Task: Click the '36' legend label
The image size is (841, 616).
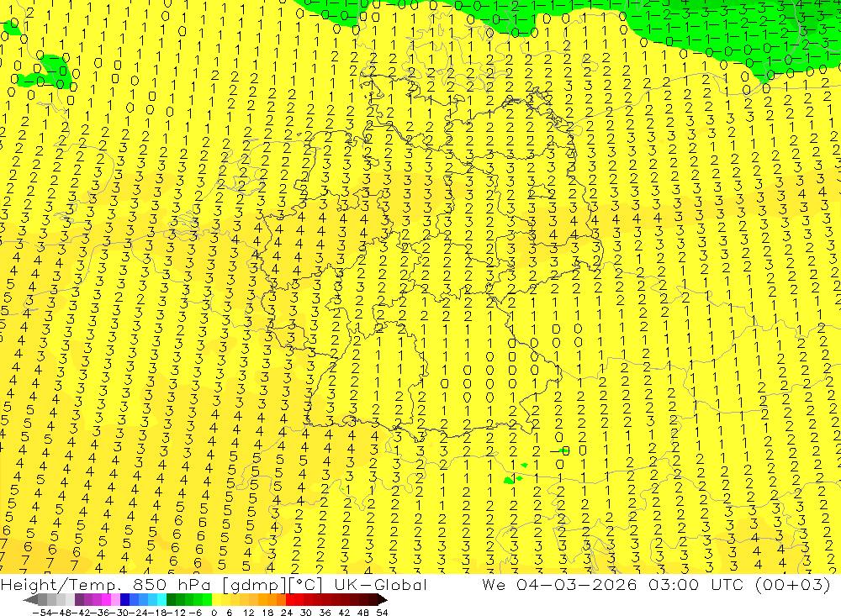Action: [325, 613]
